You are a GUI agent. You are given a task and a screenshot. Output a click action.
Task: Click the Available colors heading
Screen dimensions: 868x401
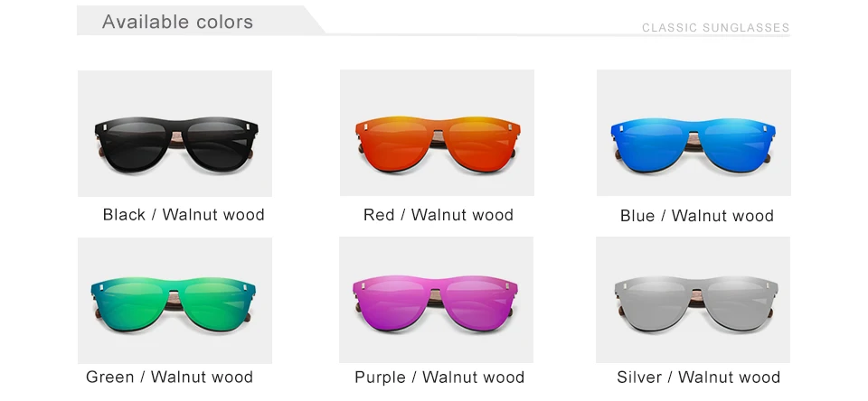(x=178, y=22)
